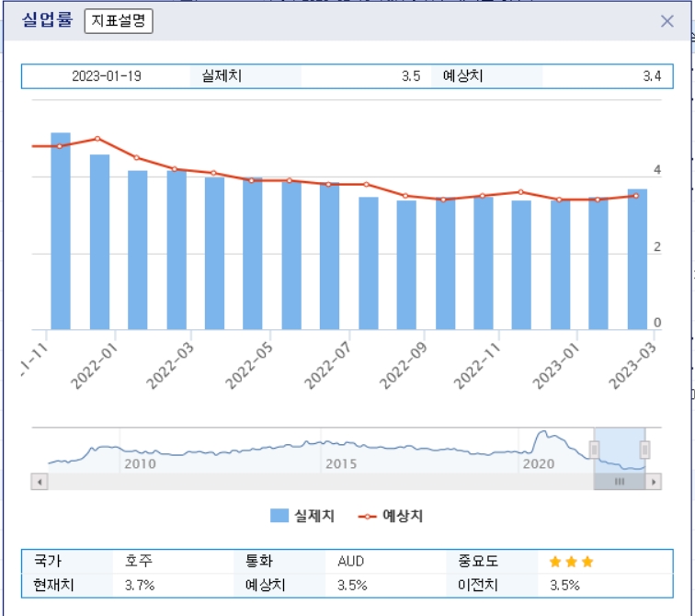
Task: Click the 실제치 value 3.5
Action: pos(411,76)
